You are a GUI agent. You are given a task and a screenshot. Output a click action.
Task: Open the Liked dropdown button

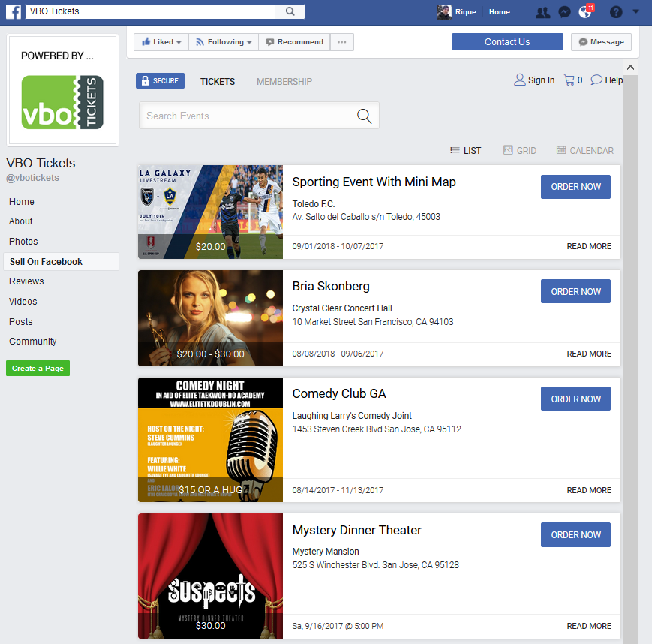pos(161,42)
